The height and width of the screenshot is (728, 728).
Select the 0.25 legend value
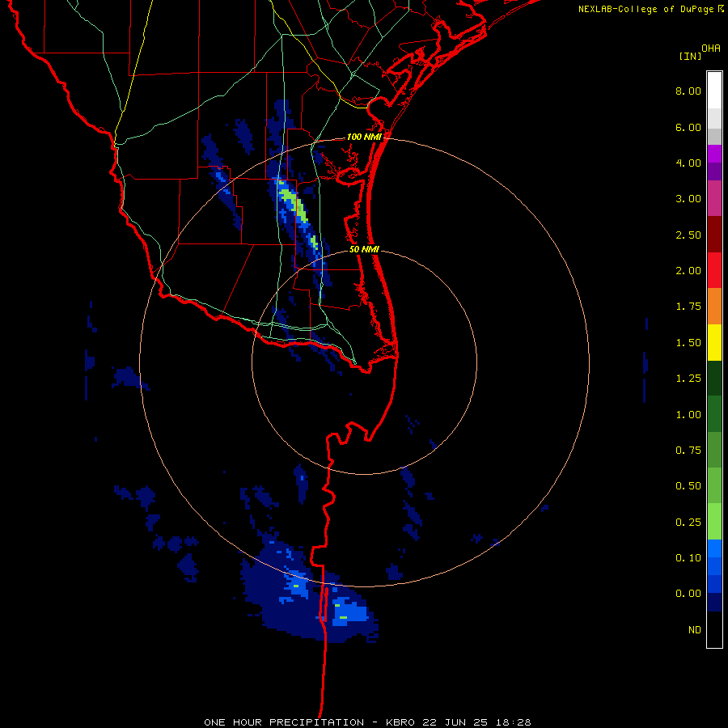688,523
